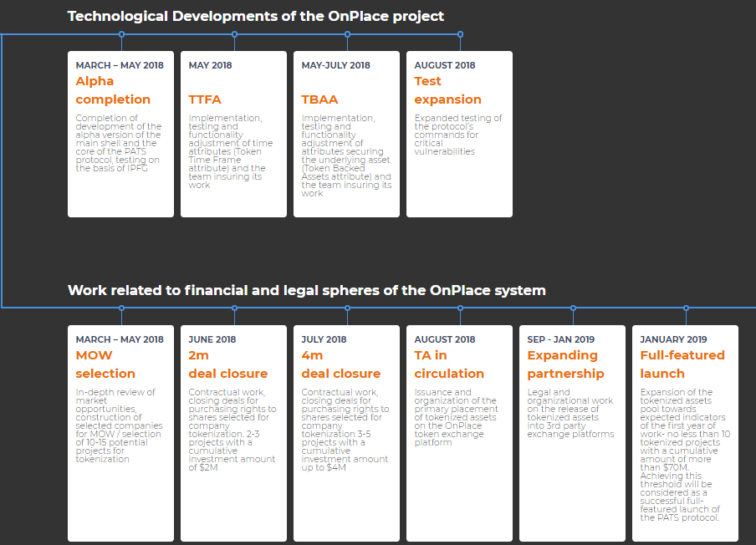
Task: Select "AUGUST 2018" date on Test expansion card
Action: [445, 65]
